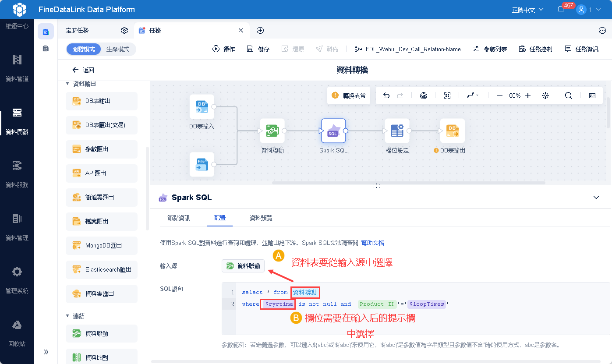This screenshot has height=364, width=612.
Task: Click the spiral auto-layout icon in canvas toolbar
Action: pos(423,95)
